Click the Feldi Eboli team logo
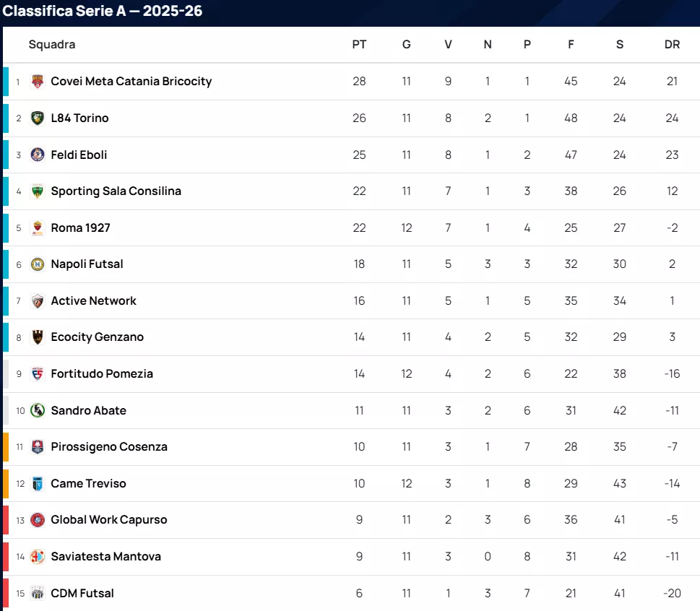The image size is (700, 611). [x=38, y=155]
